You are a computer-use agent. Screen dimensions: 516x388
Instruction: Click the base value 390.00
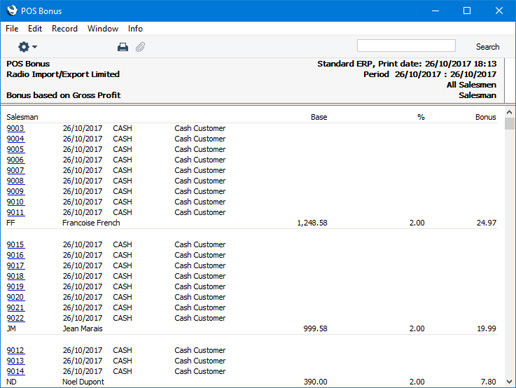[315, 382]
